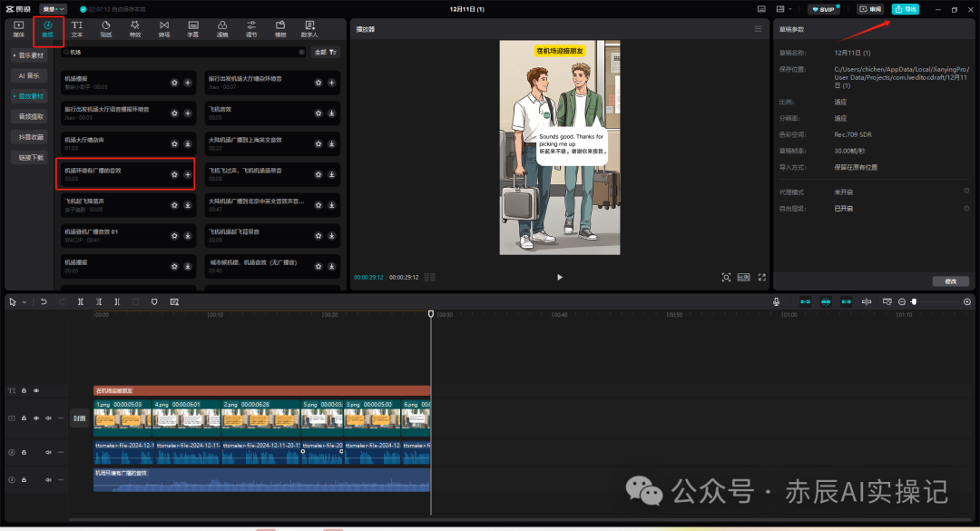
Task: Zoom in the timeline
Action: click(x=967, y=302)
